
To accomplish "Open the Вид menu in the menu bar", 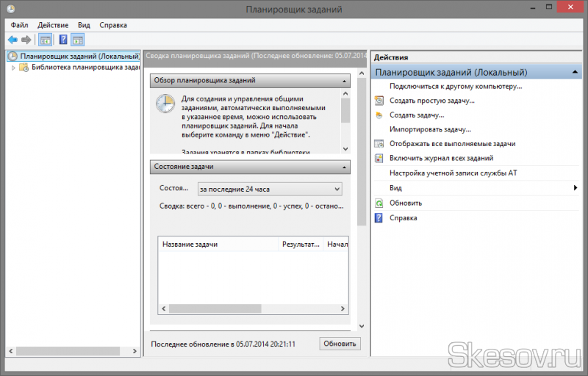I will click(84, 25).
